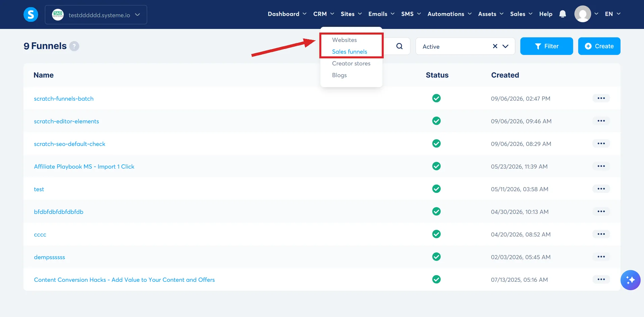Click status checkmark for Content Conversion Hacks
Viewport: 644px width, 317px height.
(436, 279)
